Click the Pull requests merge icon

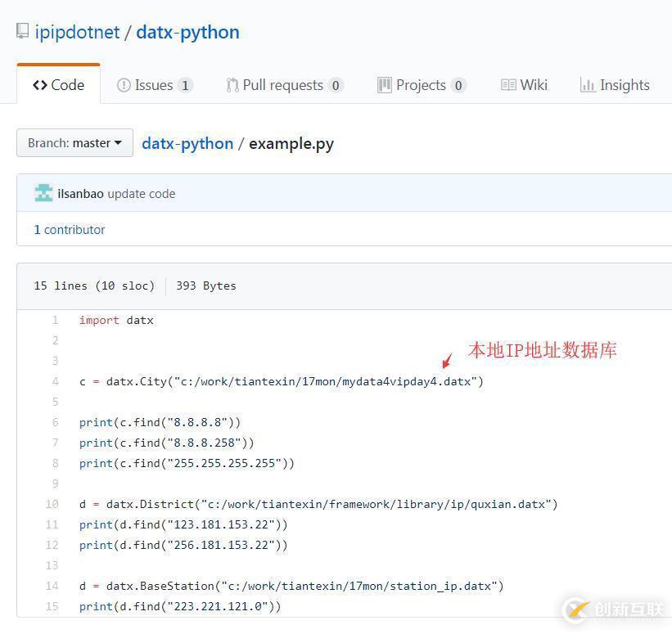[x=232, y=85]
